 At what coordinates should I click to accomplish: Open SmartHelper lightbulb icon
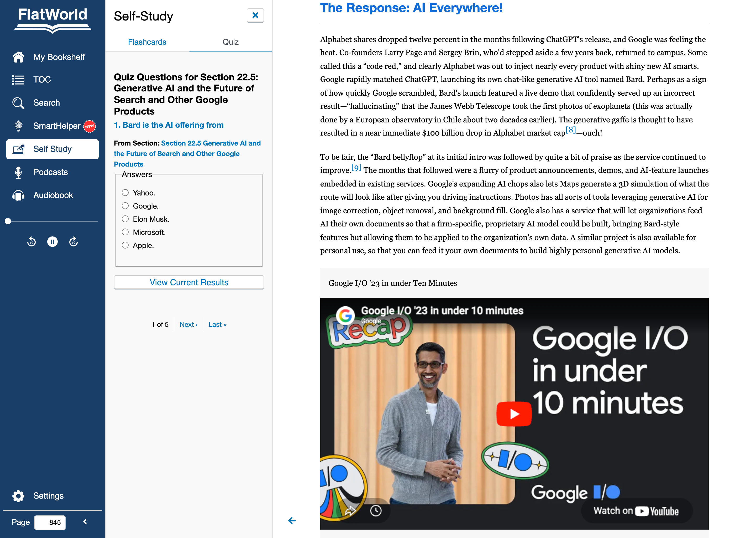(18, 126)
